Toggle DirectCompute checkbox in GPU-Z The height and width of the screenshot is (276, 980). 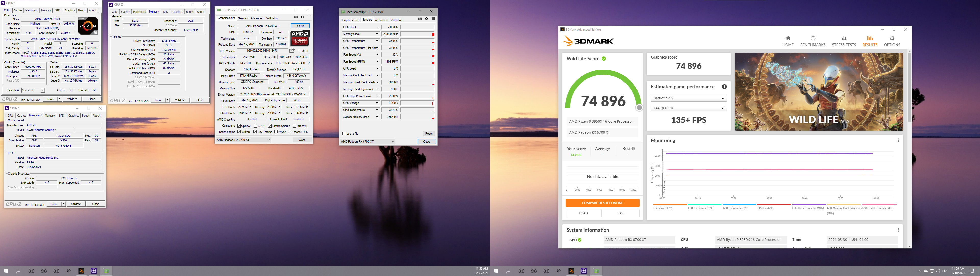click(x=270, y=126)
